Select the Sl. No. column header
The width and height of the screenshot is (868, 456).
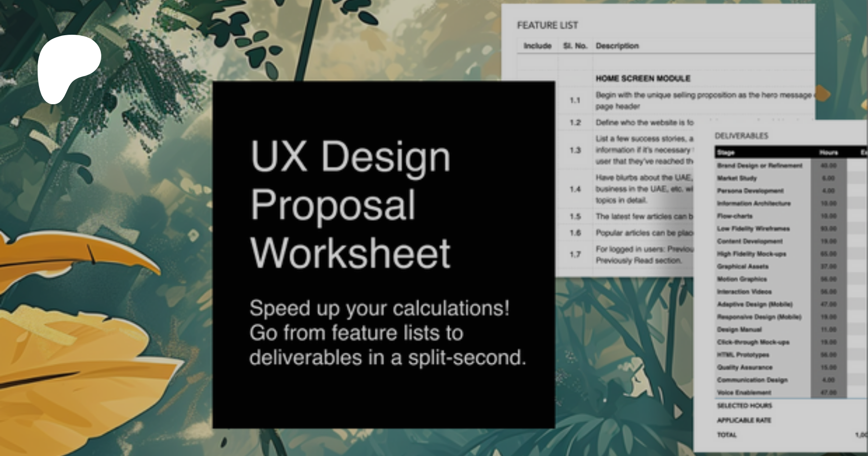coord(575,46)
